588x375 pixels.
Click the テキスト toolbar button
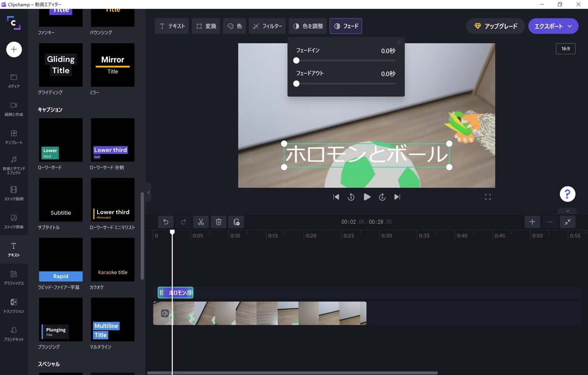click(172, 26)
